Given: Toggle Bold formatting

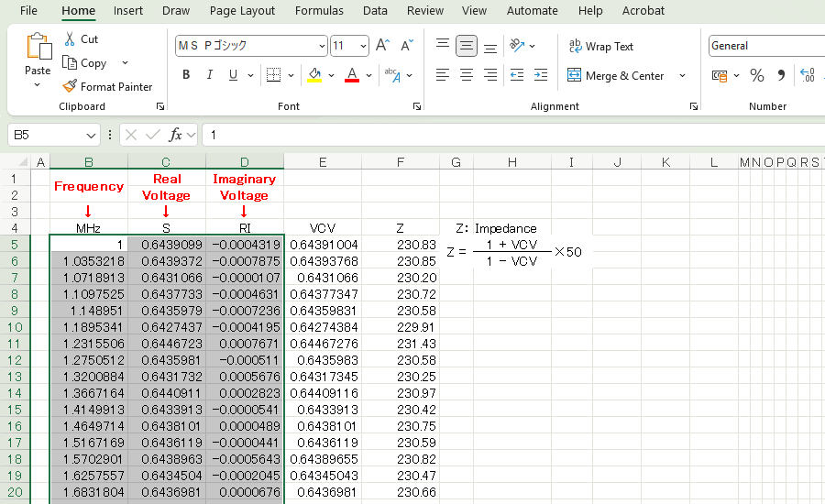Looking at the screenshot, I should (186, 75).
